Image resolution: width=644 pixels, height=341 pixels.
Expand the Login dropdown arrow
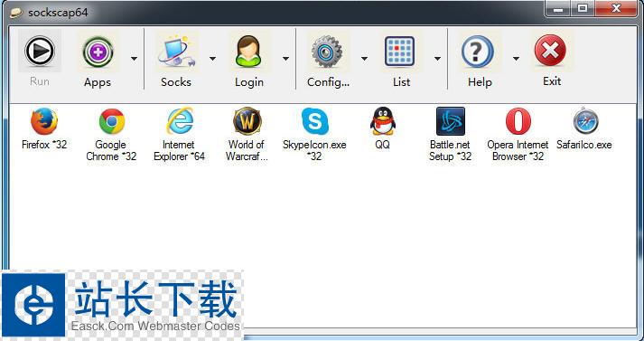pos(285,59)
